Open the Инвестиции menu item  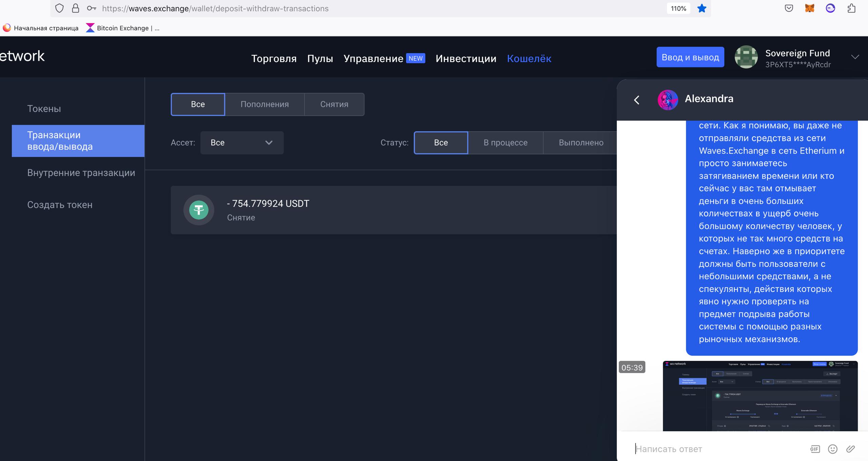pos(466,58)
